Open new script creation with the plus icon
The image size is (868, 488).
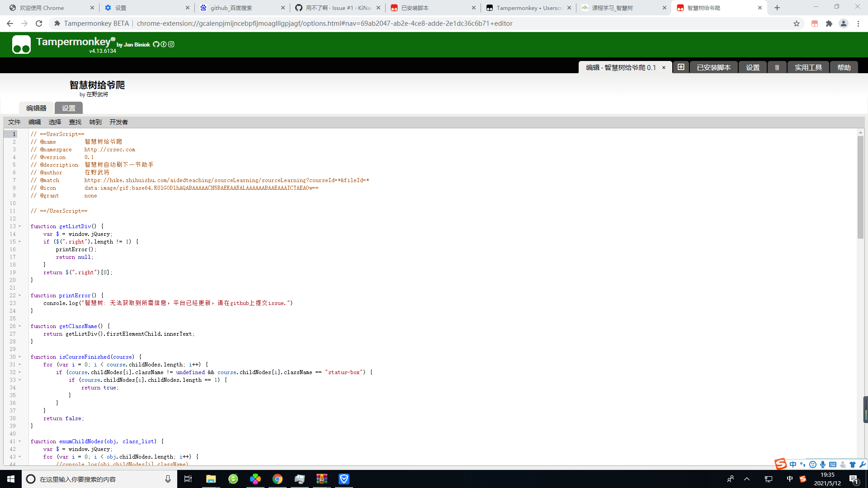[x=681, y=67]
